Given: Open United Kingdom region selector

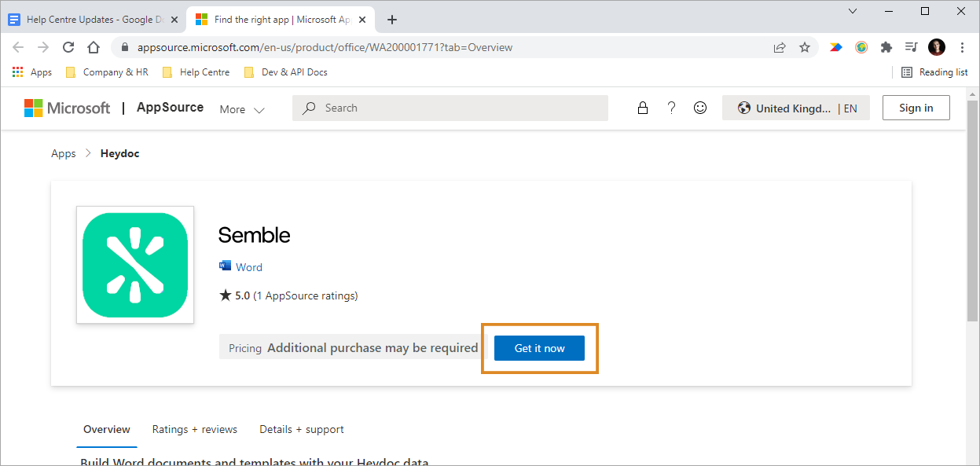Looking at the screenshot, I should tap(796, 108).
